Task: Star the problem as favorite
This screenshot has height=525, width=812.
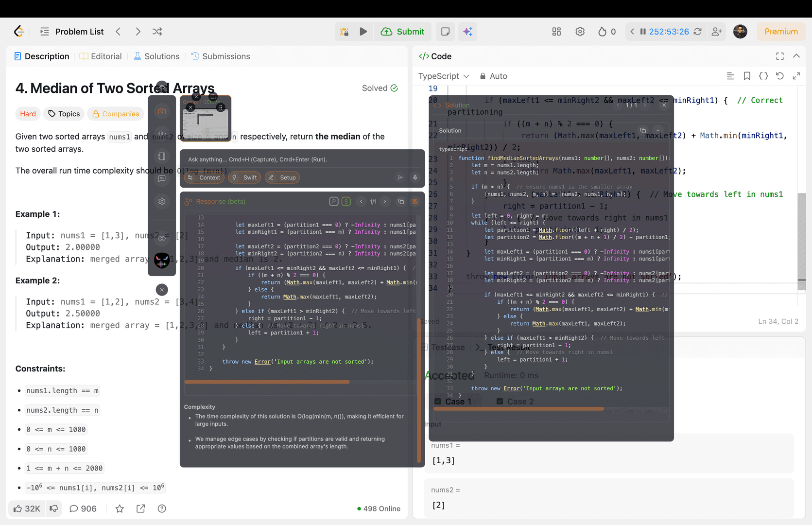Action: [120, 508]
